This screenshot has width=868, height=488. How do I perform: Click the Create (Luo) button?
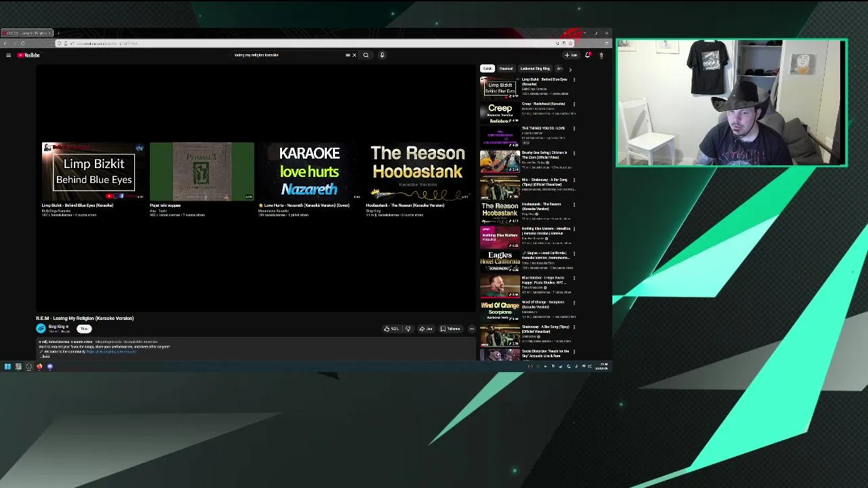[571, 55]
